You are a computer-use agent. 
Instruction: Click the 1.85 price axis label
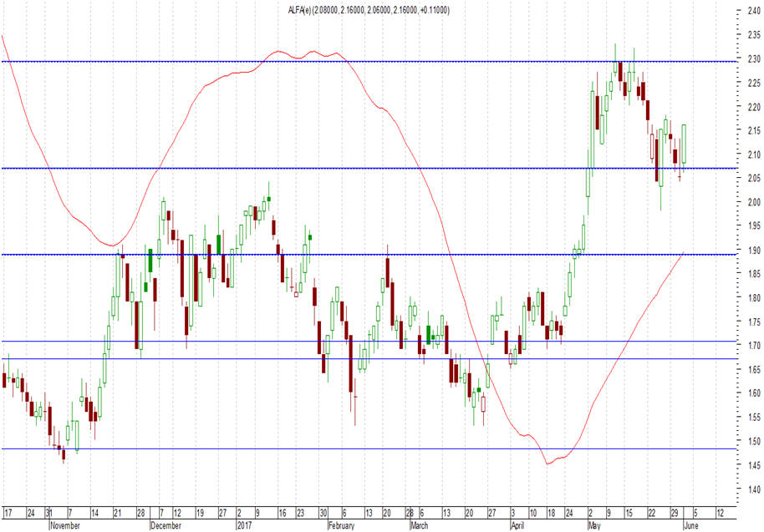(x=754, y=274)
